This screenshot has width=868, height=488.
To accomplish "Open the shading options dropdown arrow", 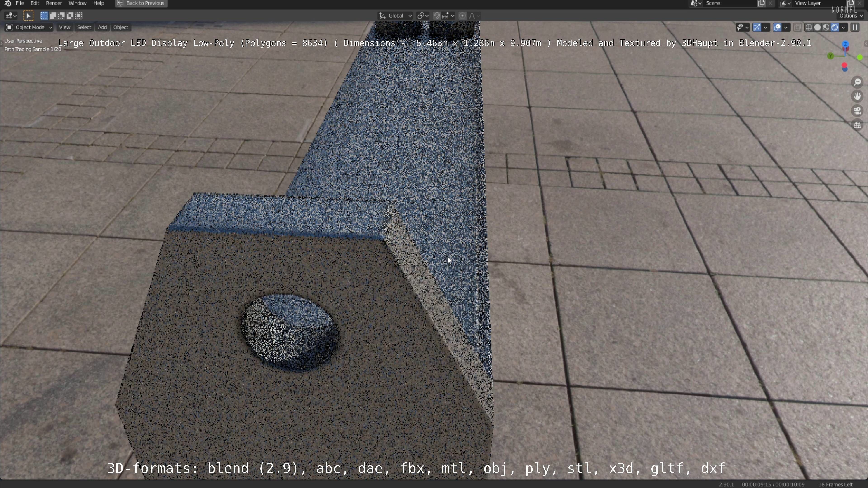I will click(843, 27).
